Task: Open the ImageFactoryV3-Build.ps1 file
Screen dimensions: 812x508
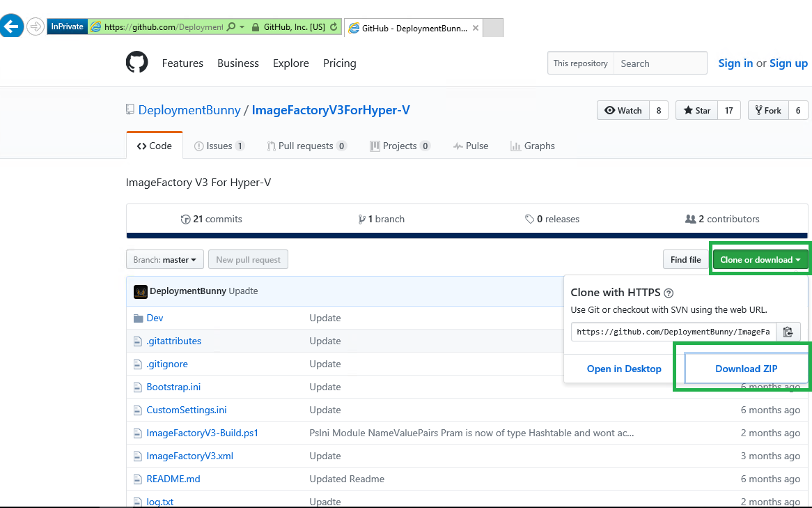Action: click(203, 433)
